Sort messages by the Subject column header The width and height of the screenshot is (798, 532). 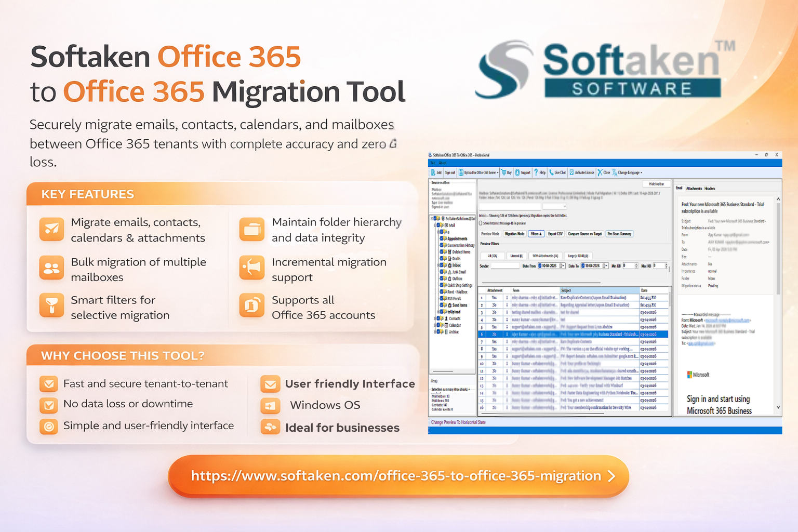point(600,290)
